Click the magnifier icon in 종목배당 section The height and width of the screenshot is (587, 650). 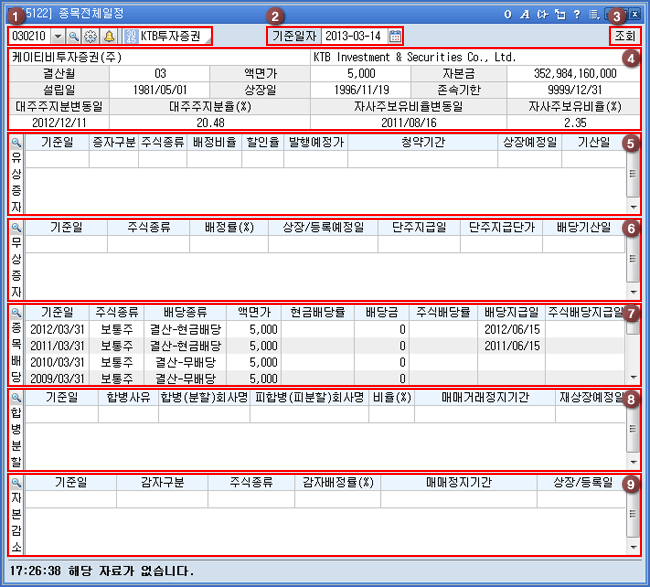16,313
